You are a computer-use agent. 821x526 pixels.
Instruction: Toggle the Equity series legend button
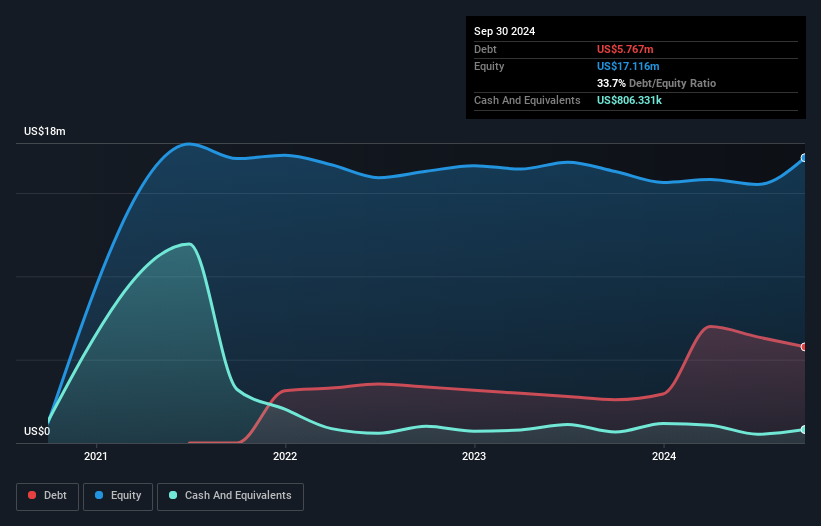pos(118,496)
